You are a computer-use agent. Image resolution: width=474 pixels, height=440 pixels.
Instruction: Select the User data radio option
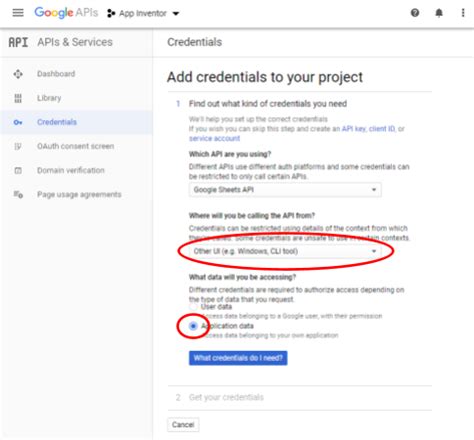[x=193, y=307]
